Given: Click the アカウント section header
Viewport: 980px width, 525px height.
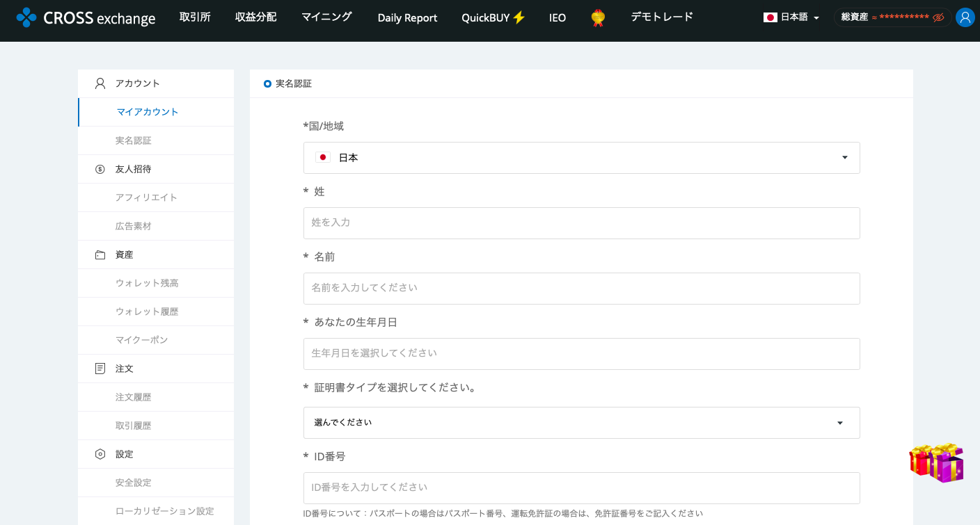Looking at the screenshot, I should pyautogui.click(x=138, y=83).
